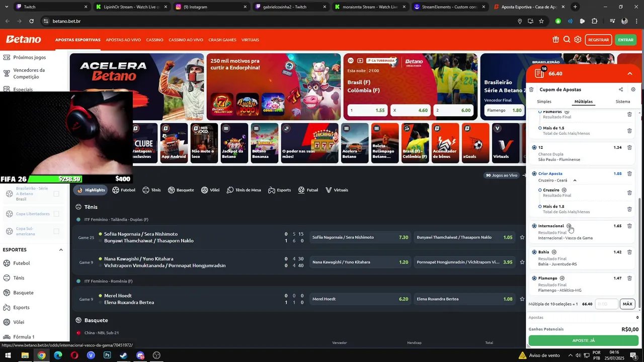Click the MÁX stake button
The height and width of the screenshot is (362, 644).
click(627, 304)
